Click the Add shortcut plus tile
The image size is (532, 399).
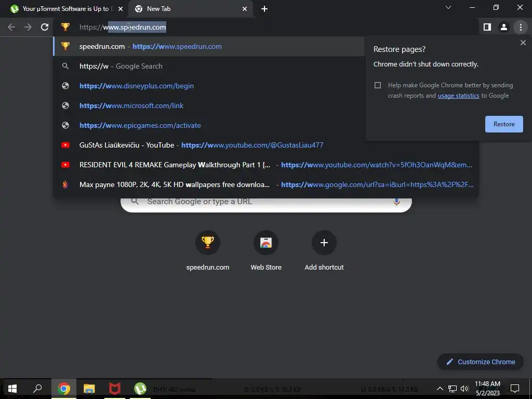click(x=324, y=250)
